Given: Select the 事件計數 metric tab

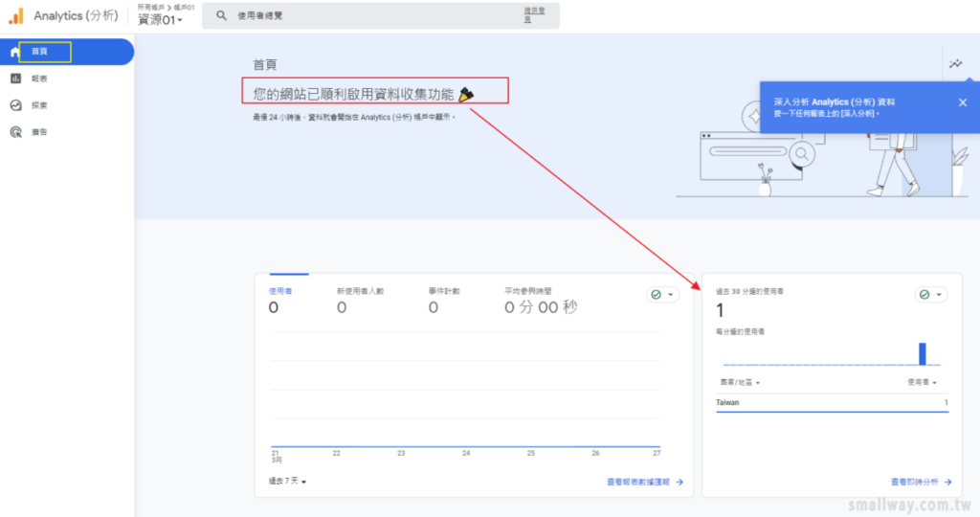Looking at the screenshot, I should pyautogui.click(x=444, y=300).
